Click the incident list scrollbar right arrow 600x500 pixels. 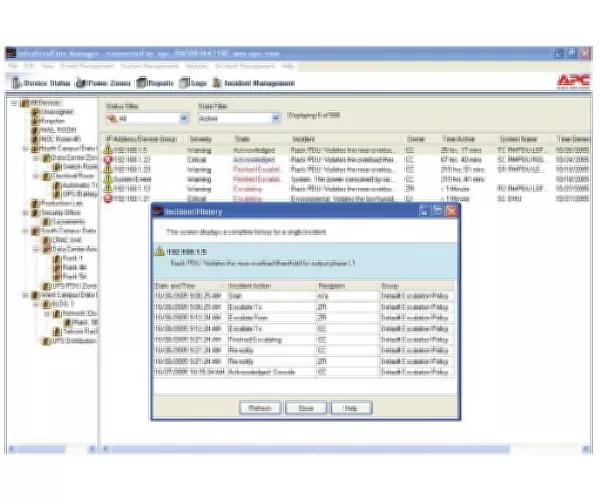pos(586,449)
